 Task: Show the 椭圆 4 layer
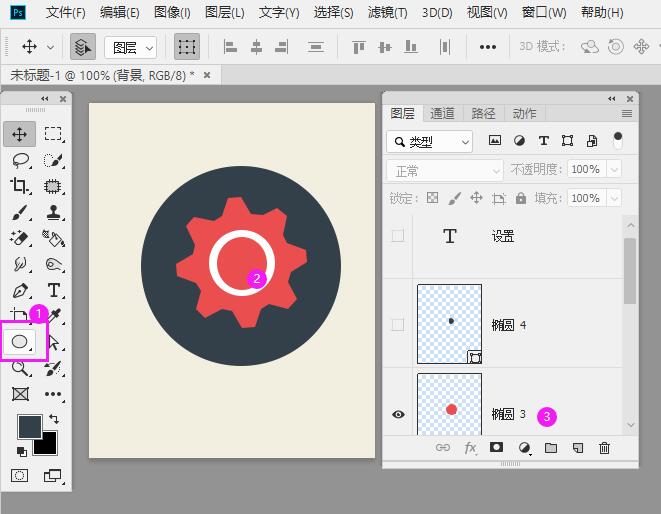pyautogui.click(x=398, y=324)
